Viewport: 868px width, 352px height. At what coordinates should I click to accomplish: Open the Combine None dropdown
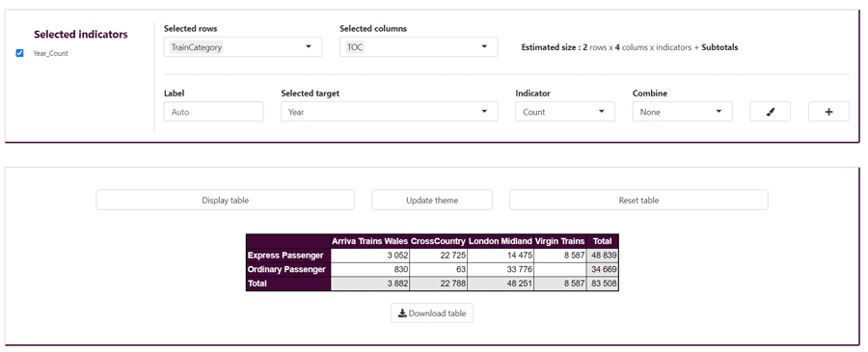[x=683, y=111]
